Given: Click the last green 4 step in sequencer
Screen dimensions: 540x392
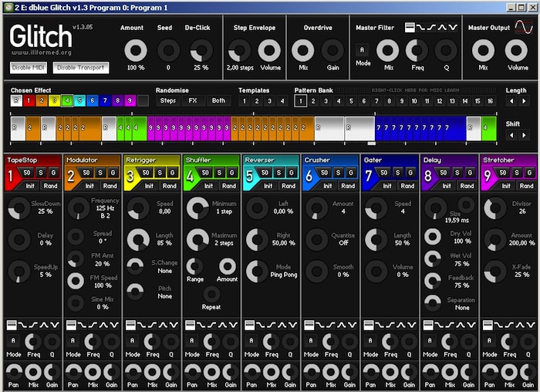Looking at the screenshot, I should [489, 128].
